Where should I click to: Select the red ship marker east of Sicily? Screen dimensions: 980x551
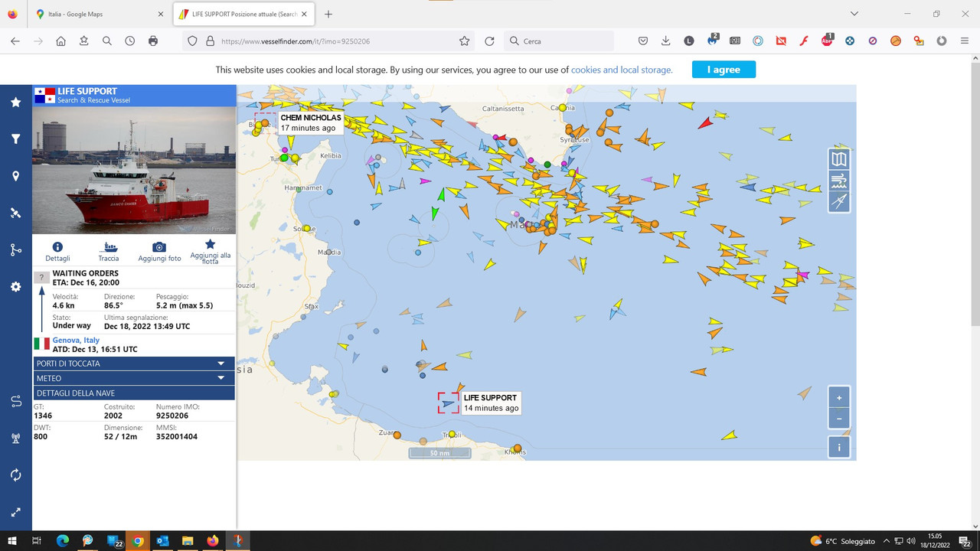pyautogui.click(x=705, y=122)
